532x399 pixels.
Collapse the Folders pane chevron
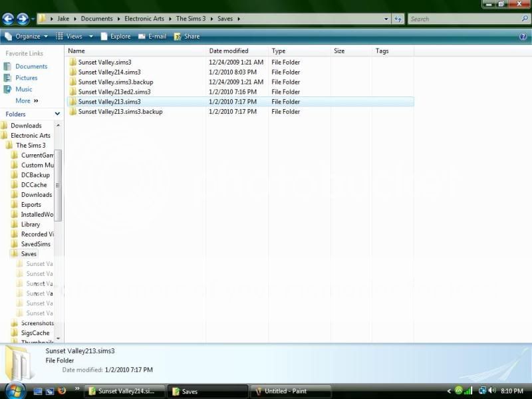click(57, 114)
